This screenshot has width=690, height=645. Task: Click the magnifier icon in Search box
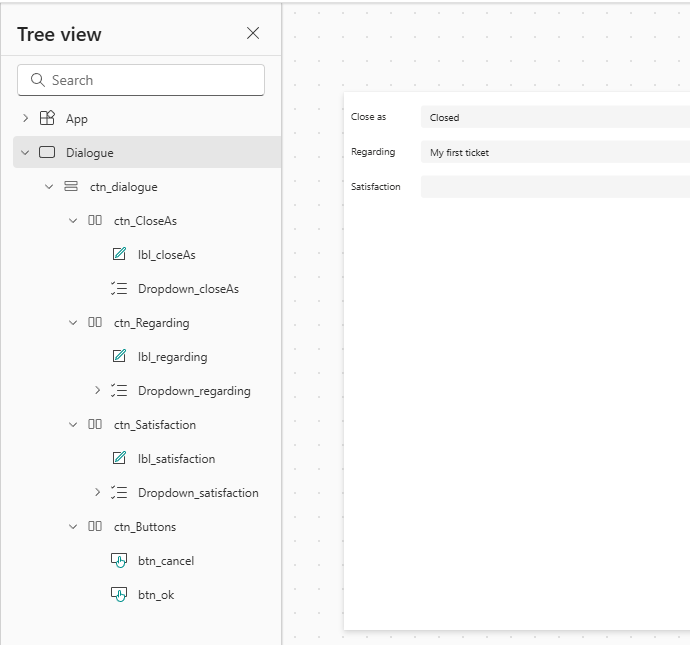tap(37, 80)
